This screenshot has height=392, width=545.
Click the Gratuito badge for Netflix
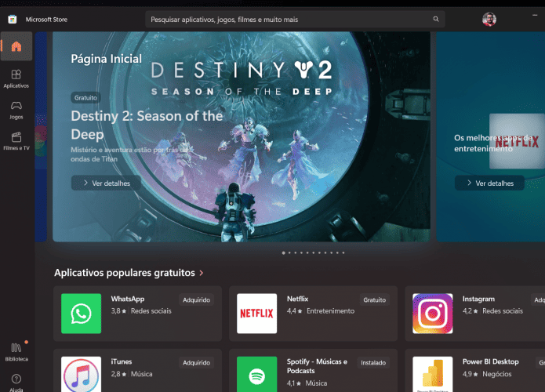[374, 299]
